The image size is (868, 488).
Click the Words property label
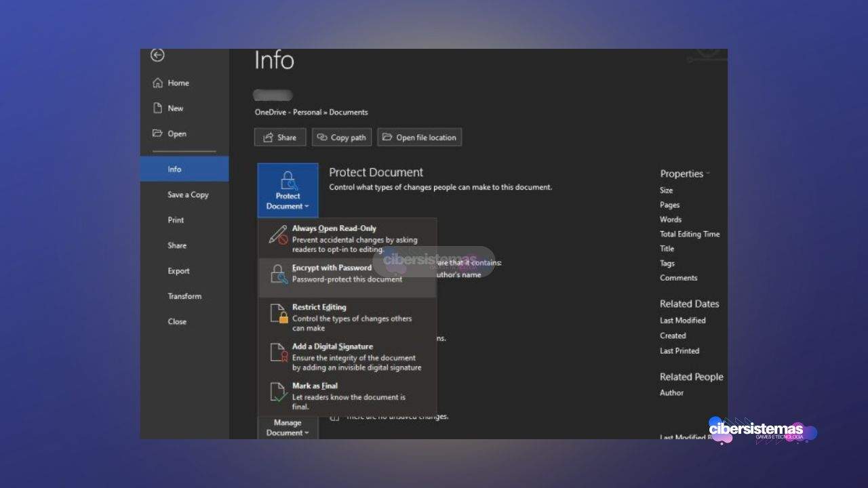coord(671,220)
